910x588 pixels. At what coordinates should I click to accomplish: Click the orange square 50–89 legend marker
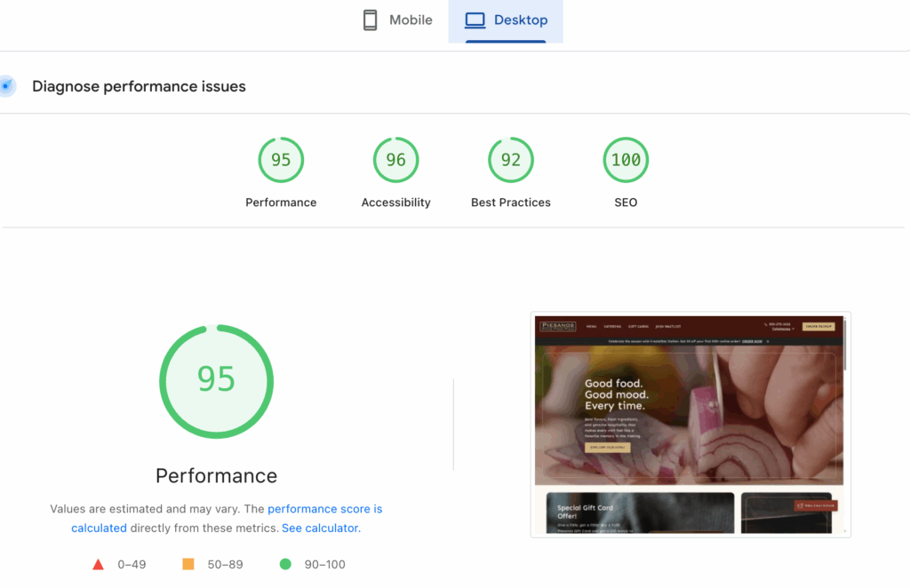click(x=188, y=564)
